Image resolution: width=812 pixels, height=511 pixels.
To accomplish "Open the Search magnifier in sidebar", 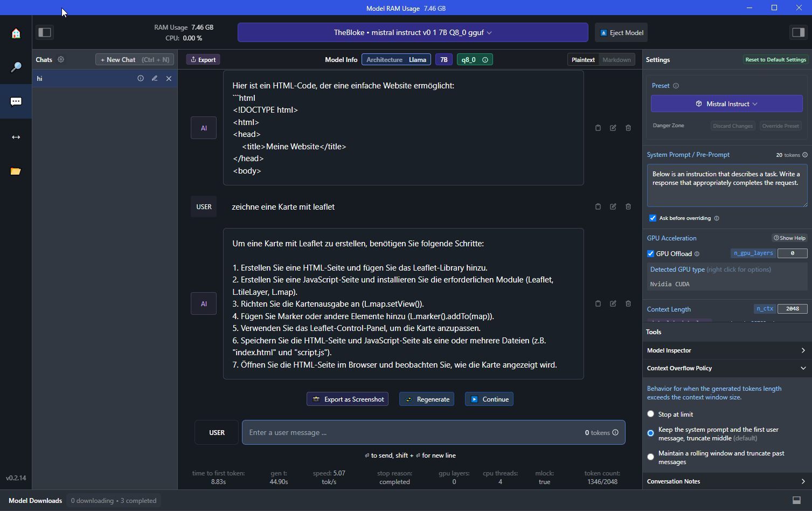I will click(16, 67).
